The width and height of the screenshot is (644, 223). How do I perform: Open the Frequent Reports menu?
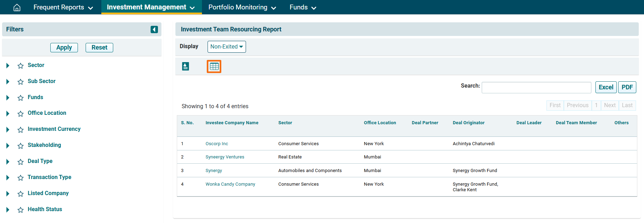pos(63,7)
